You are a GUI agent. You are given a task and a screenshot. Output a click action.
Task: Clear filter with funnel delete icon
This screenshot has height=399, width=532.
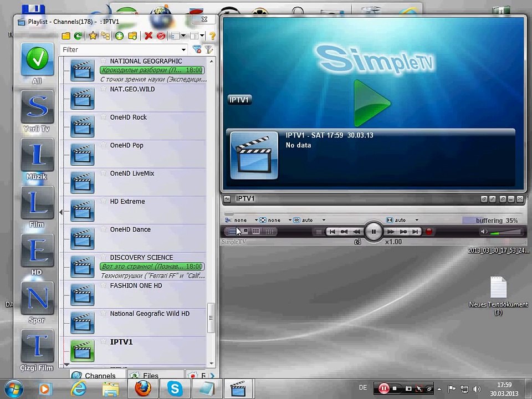(197, 49)
